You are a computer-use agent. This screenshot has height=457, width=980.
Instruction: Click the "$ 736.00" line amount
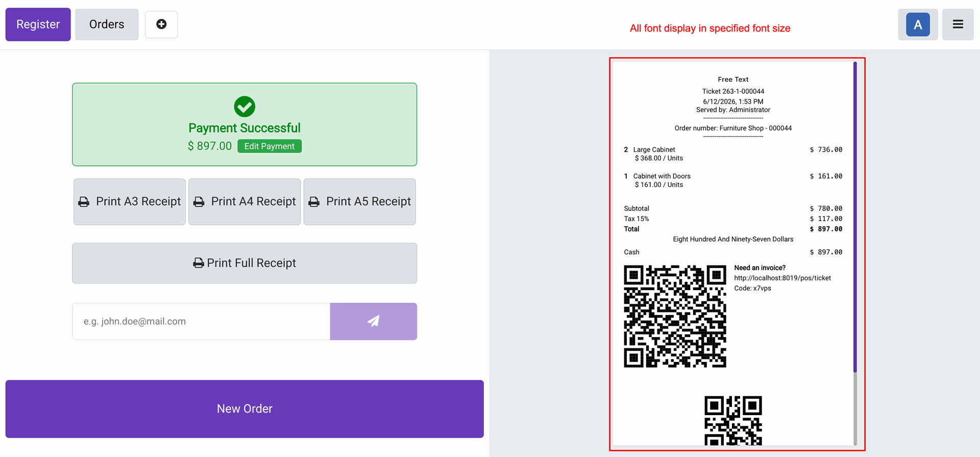(x=826, y=150)
